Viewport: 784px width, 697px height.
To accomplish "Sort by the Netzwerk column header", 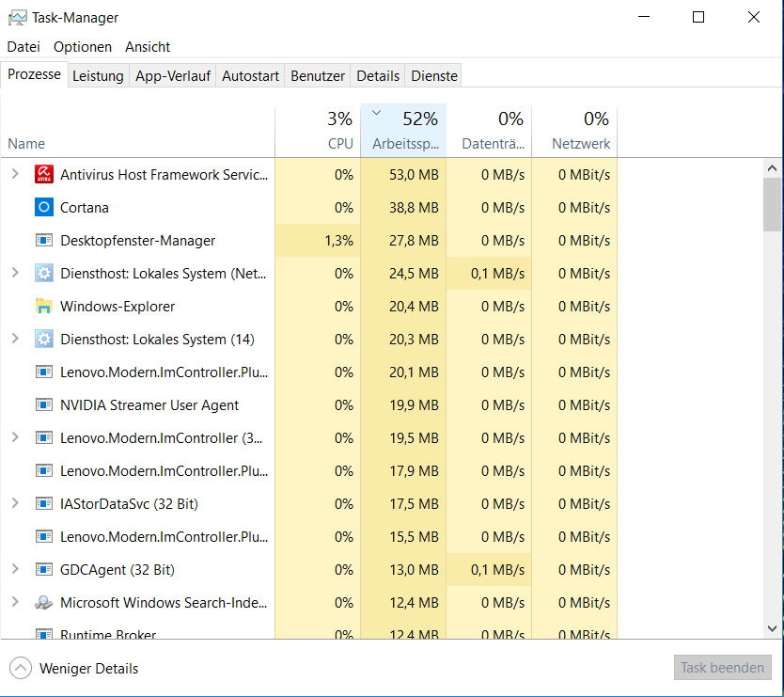I will [574, 132].
